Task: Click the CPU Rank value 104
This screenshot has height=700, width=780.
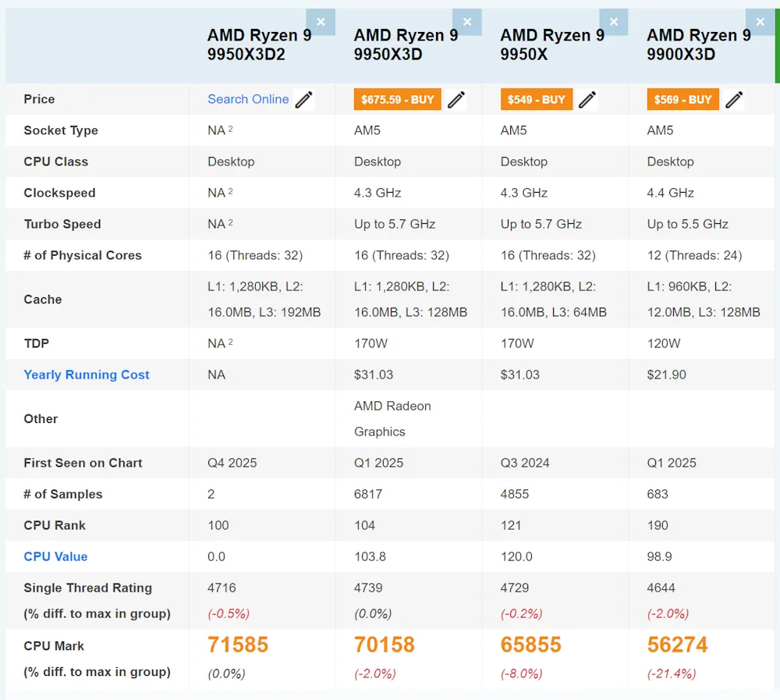Action: (x=364, y=525)
